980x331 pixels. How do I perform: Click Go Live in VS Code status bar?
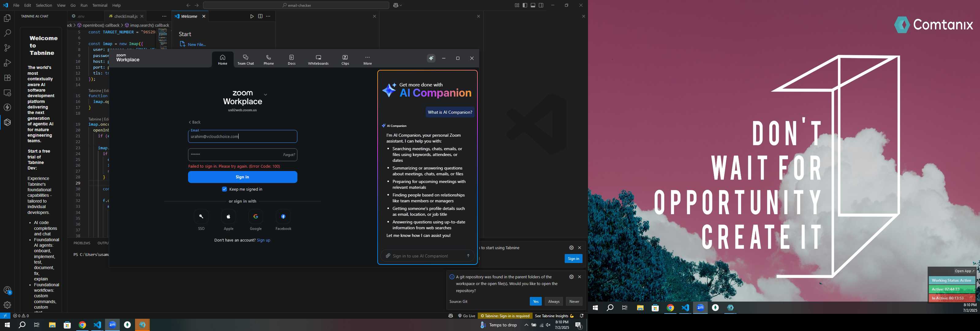(466, 316)
